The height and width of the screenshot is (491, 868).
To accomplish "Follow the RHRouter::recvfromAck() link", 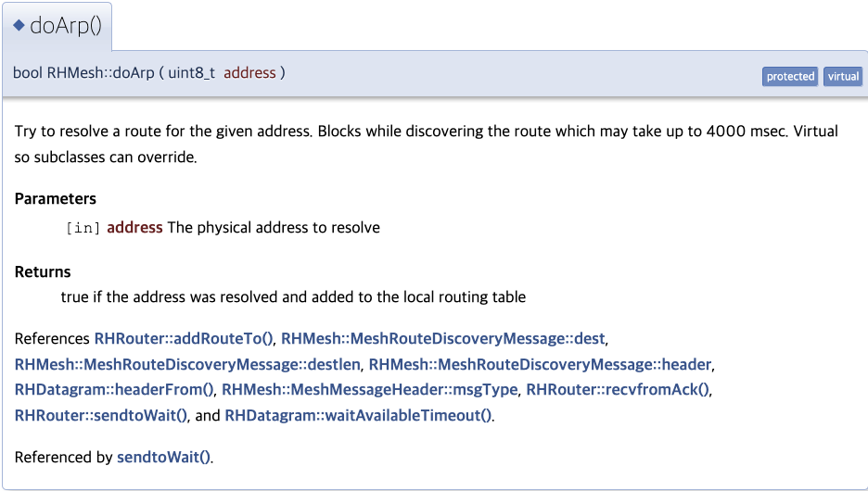I will point(618,389).
